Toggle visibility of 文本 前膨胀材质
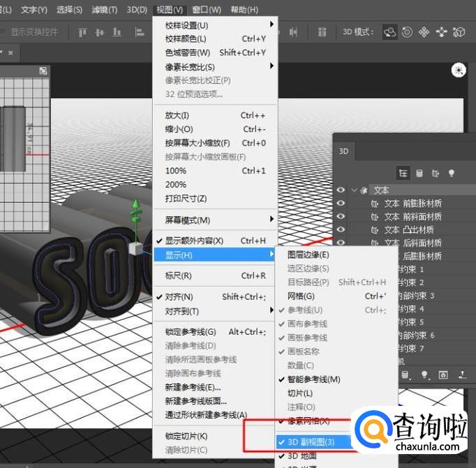476x468 pixels. [341, 203]
